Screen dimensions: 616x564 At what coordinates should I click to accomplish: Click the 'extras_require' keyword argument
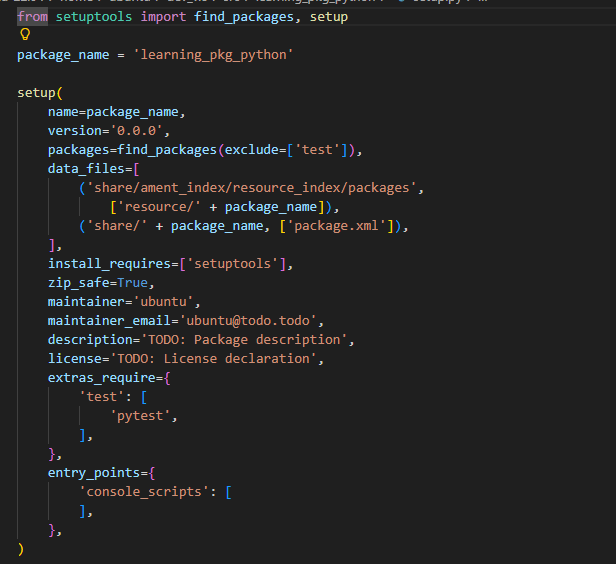click(101, 378)
